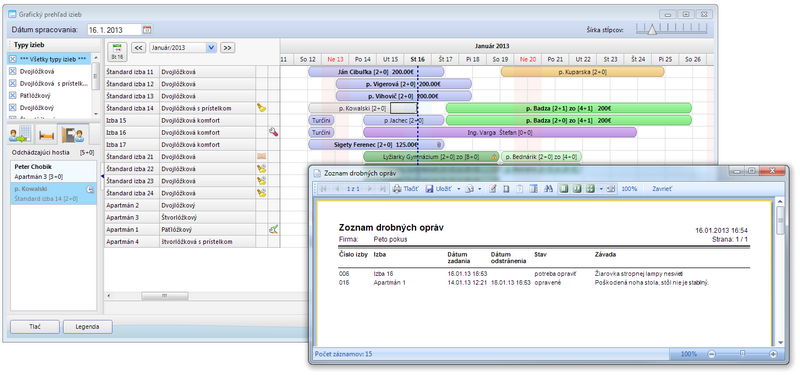Click Zavrieť to close the report
The image size is (800, 377).
662,189
